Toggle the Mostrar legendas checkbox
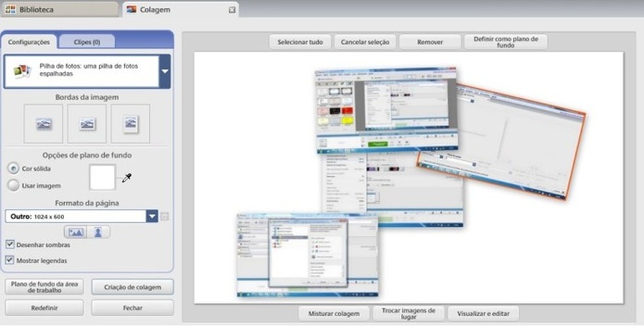The image size is (644, 326). 10,260
